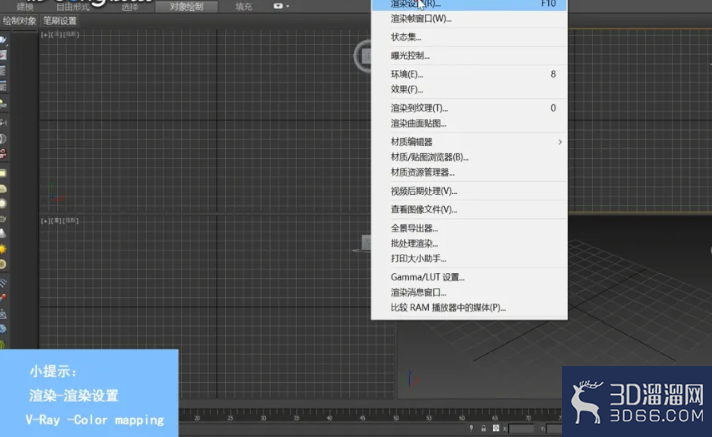The height and width of the screenshot is (437, 712).
Task: Open the [前] view label menu
Action: click(x=54, y=221)
